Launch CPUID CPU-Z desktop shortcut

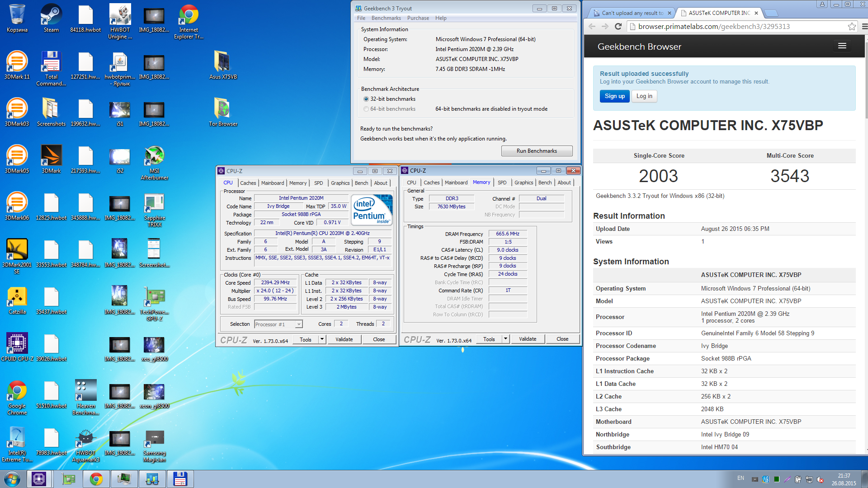[x=17, y=347]
